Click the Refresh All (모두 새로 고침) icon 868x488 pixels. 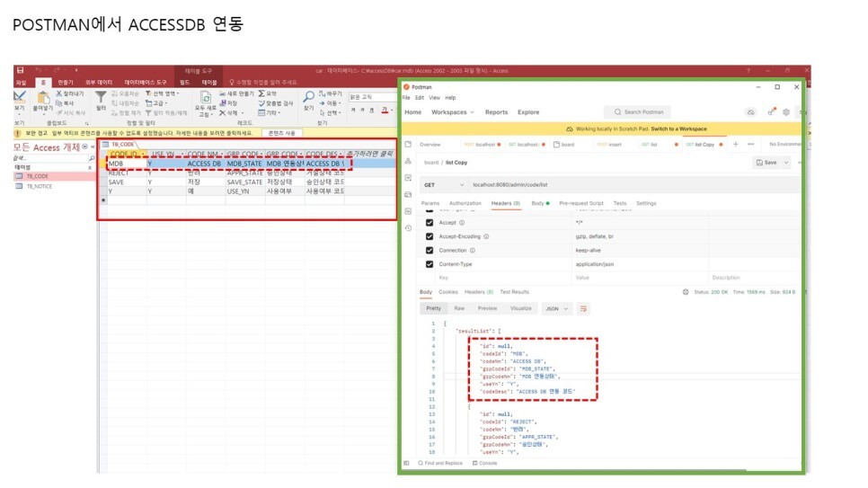tap(205, 97)
